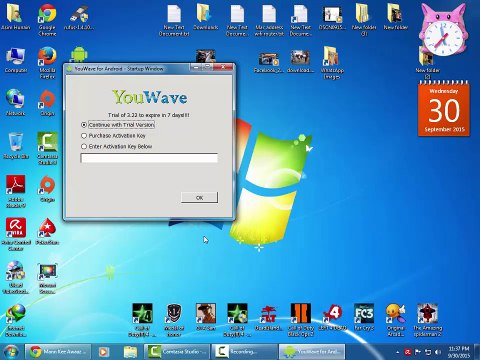Select The Amazing Spiderman 2 shortcut

click(427, 319)
